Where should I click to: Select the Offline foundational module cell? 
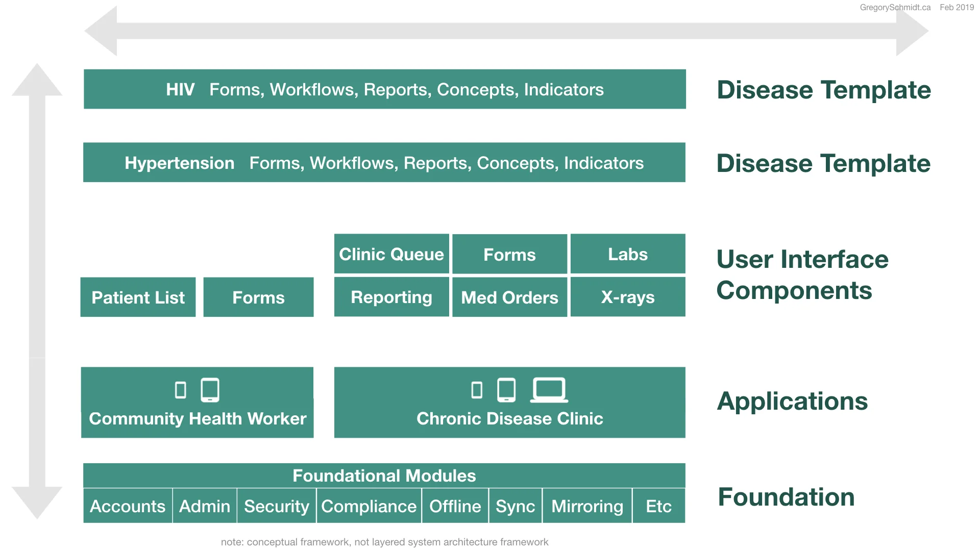[455, 506]
